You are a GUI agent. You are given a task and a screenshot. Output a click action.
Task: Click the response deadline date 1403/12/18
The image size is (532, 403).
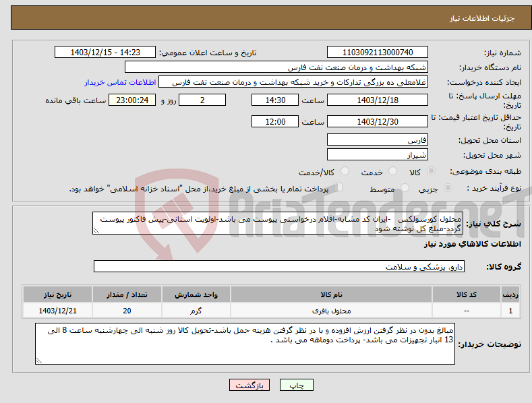click(x=378, y=100)
